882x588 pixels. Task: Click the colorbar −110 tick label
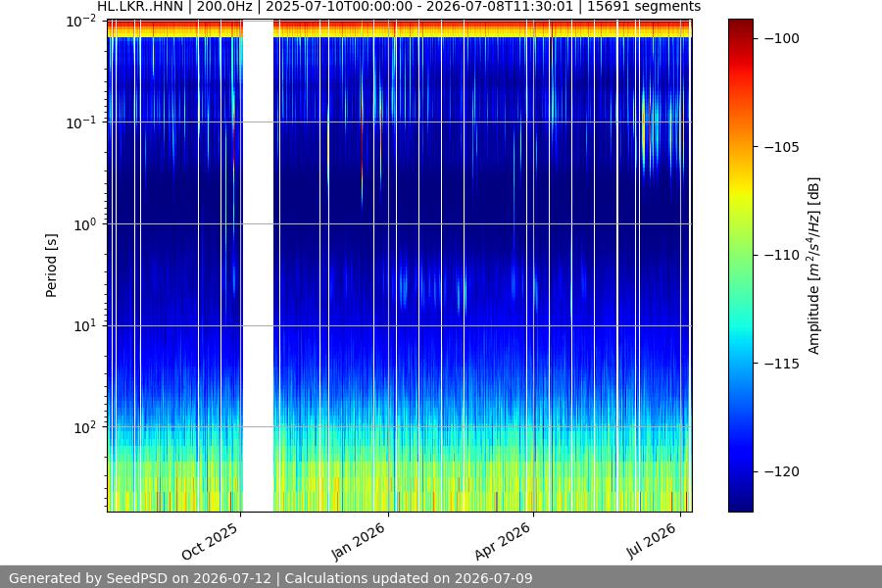pyautogui.click(x=782, y=255)
